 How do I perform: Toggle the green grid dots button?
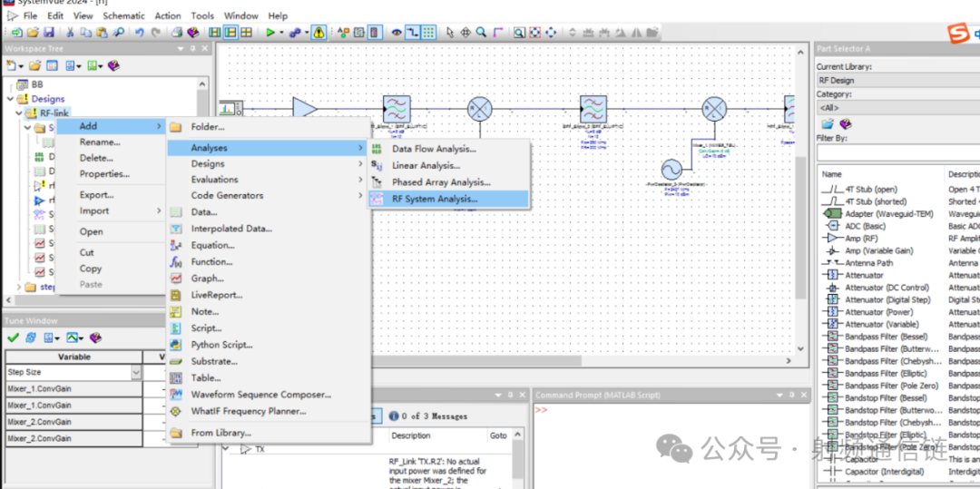[428, 33]
